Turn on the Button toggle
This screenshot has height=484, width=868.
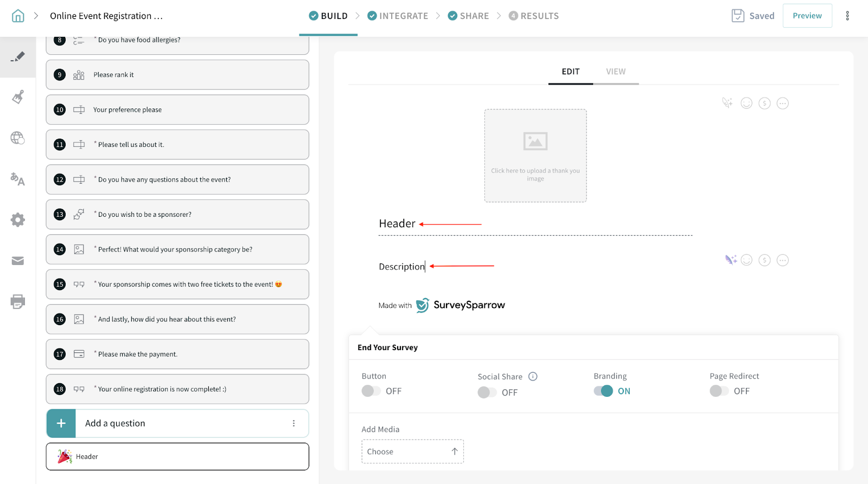coord(371,391)
